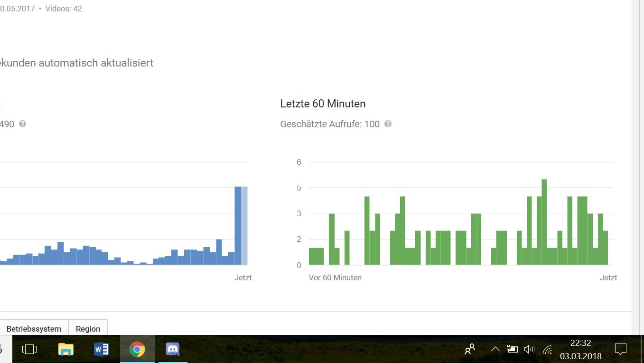Launch File Explorer from the taskbar
Viewport: 644px width, 363px height.
click(65, 350)
